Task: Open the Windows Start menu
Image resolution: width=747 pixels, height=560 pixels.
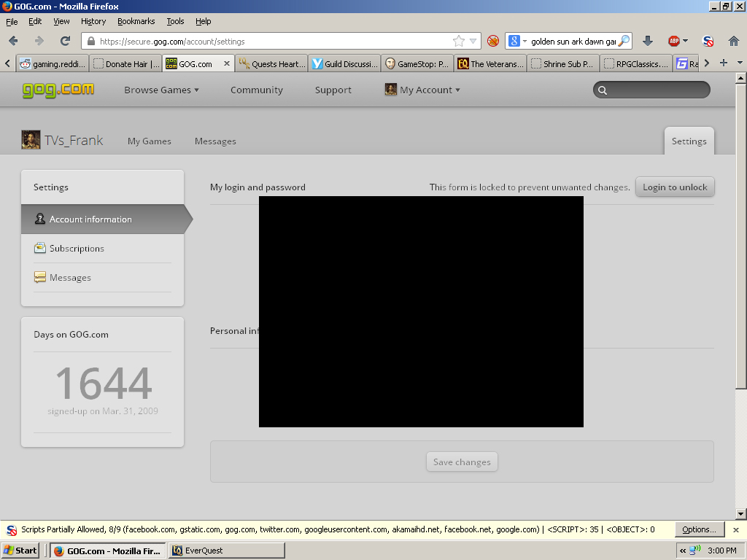Action: (20, 551)
